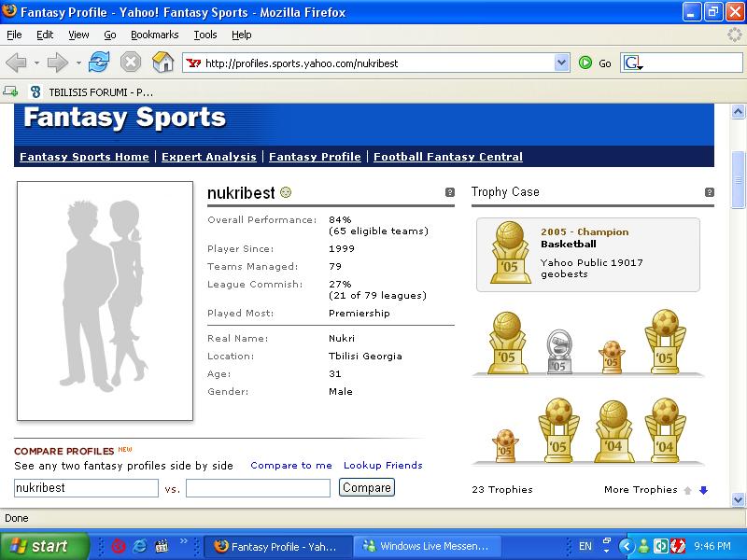
Task: Click the smiley icon next to nukribest
Action: 286,192
